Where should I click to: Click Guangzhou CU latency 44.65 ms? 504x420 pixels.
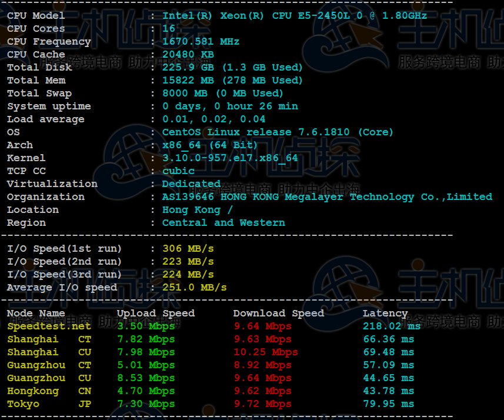tap(389, 378)
